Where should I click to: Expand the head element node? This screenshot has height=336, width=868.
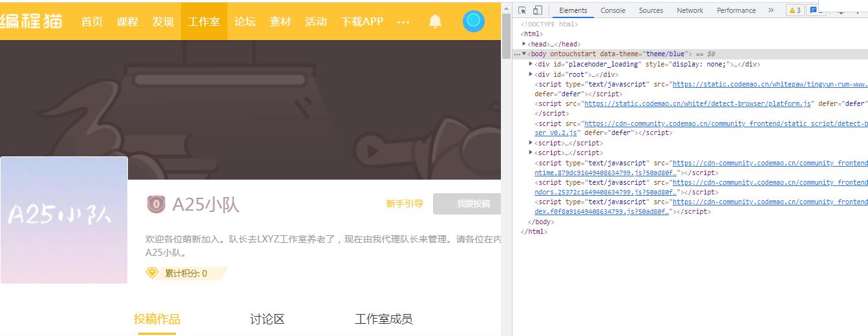(x=524, y=44)
